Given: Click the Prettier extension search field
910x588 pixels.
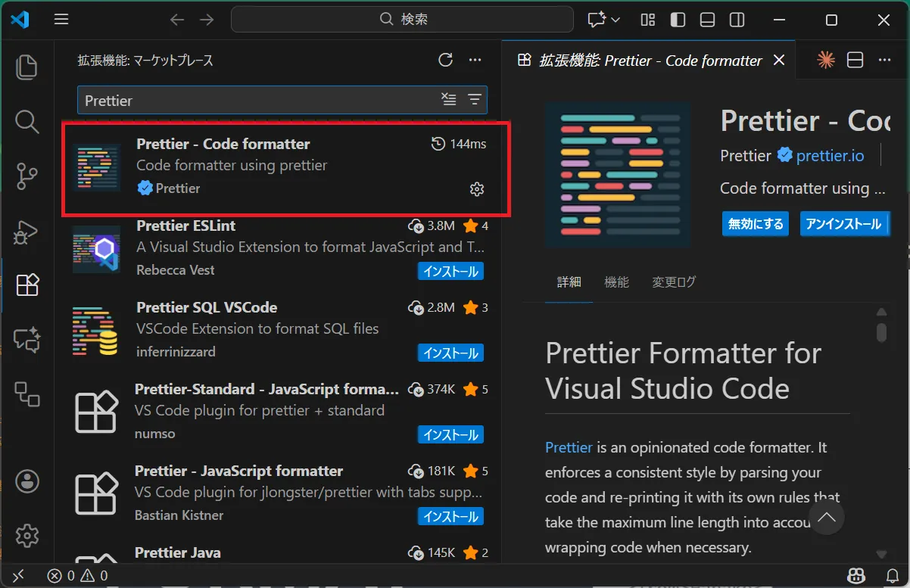Looking at the screenshot, I should point(257,100).
